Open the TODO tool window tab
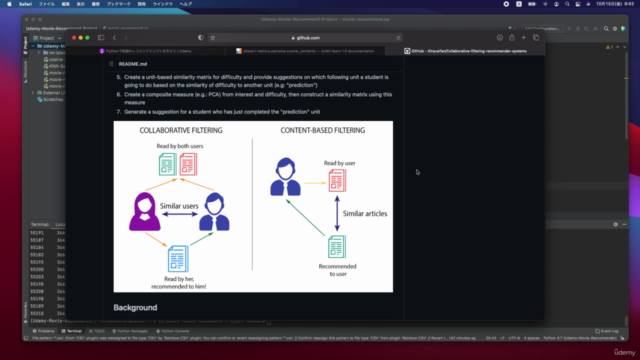This screenshot has height=360, width=640. click(x=97, y=331)
